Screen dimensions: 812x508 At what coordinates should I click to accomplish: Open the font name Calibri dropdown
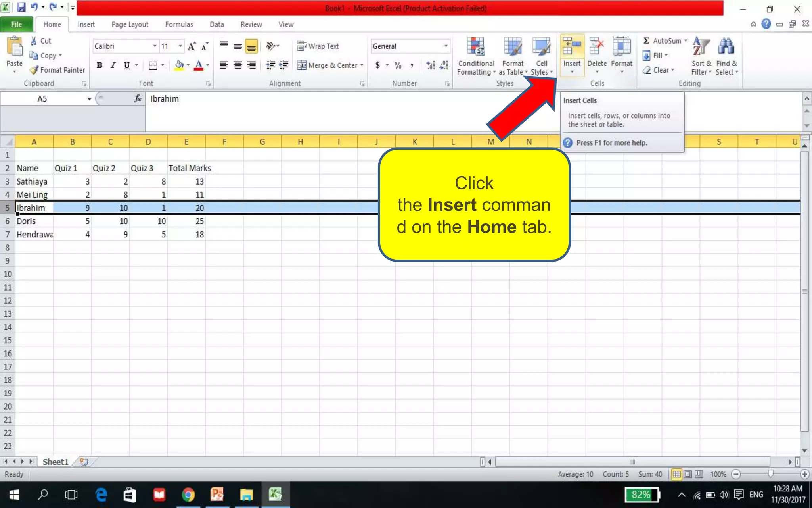pos(155,46)
